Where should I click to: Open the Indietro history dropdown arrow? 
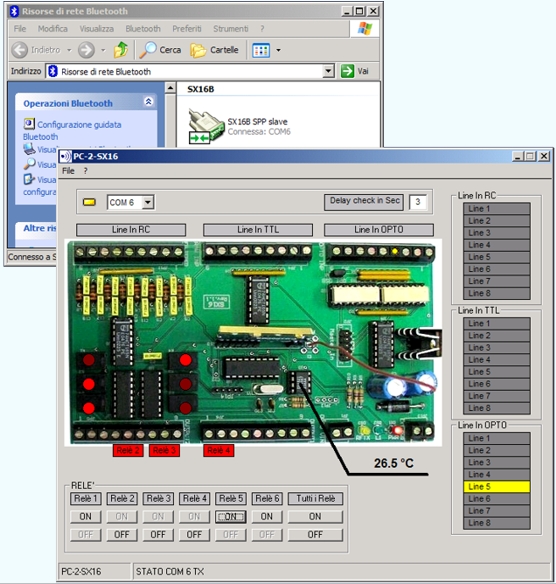click(69, 50)
